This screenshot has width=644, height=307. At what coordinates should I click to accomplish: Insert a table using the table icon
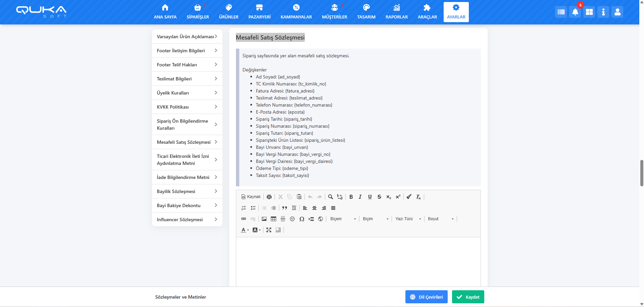point(274,219)
